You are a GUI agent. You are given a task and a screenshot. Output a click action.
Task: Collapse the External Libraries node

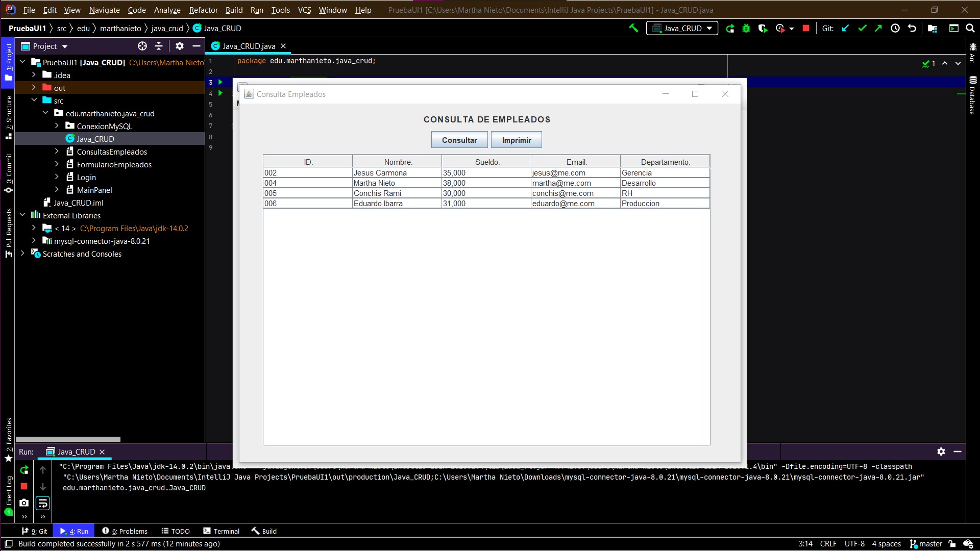pyautogui.click(x=22, y=215)
